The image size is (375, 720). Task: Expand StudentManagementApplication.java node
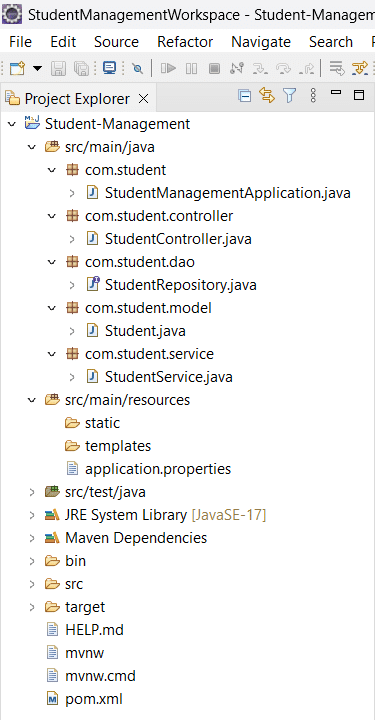(72, 193)
